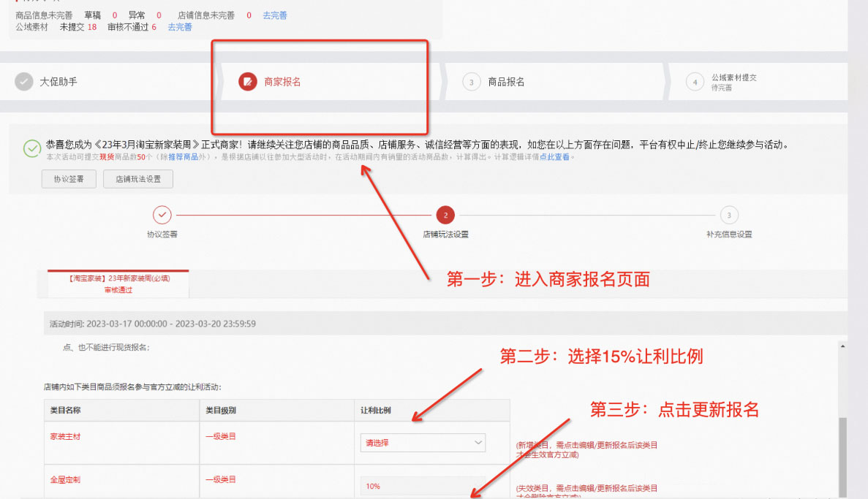Click the 商品报名 step circle icon
This screenshot has height=499, width=868.
(471, 81)
